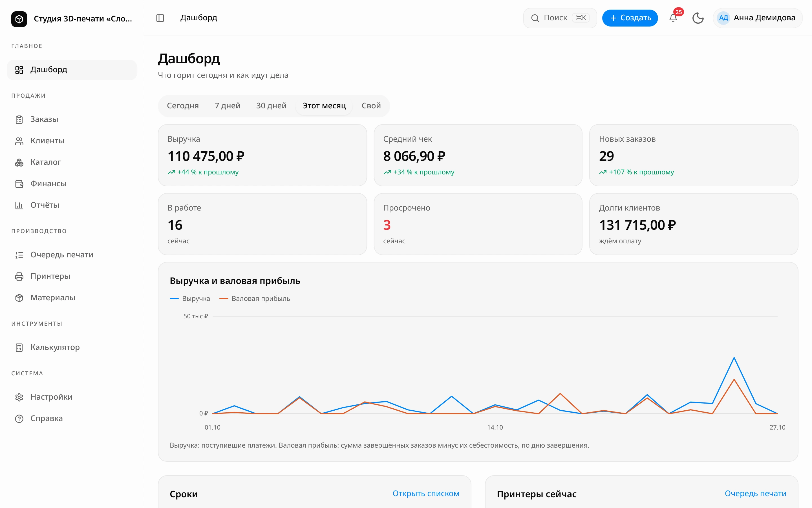Toggle the Выручка legend series
This screenshot has height=508, width=812.
(190, 298)
